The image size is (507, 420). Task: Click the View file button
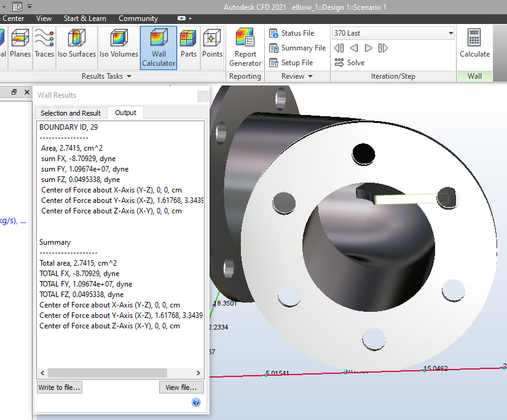[x=181, y=387]
